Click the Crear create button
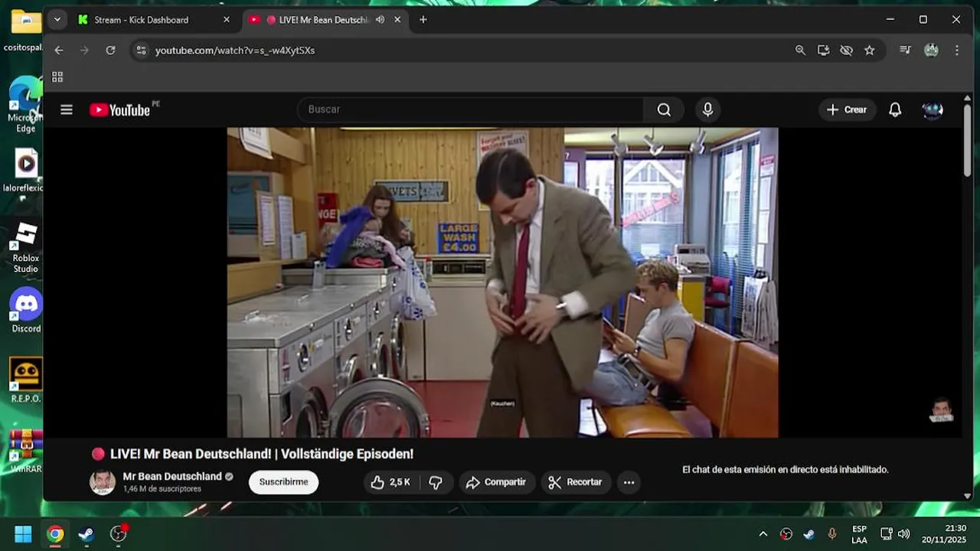The height and width of the screenshot is (551, 980). click(847, 109)
